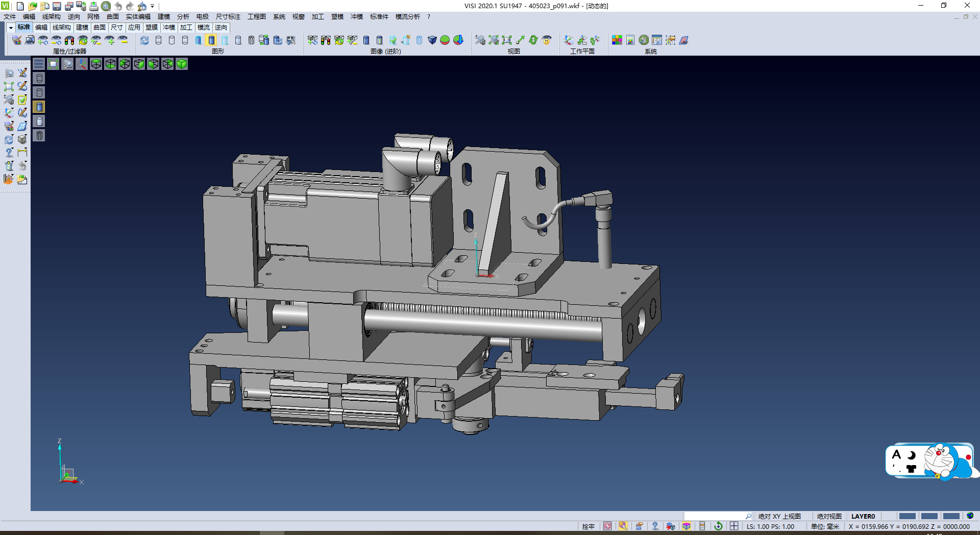Click the green refresh arrows view icon

(x=533, y=40)
